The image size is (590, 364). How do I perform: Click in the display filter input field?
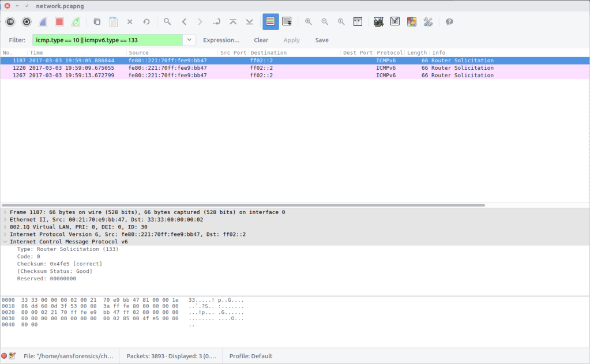click(107, 40)
